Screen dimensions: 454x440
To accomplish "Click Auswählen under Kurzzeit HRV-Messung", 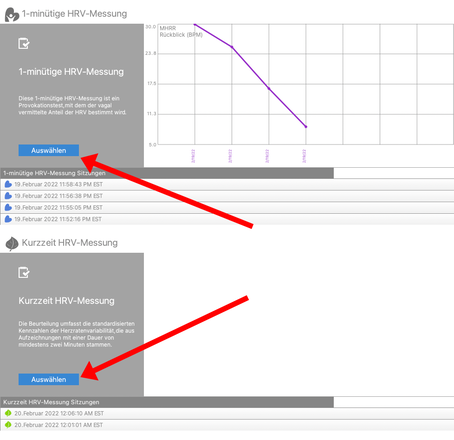I will coord(49,379).
